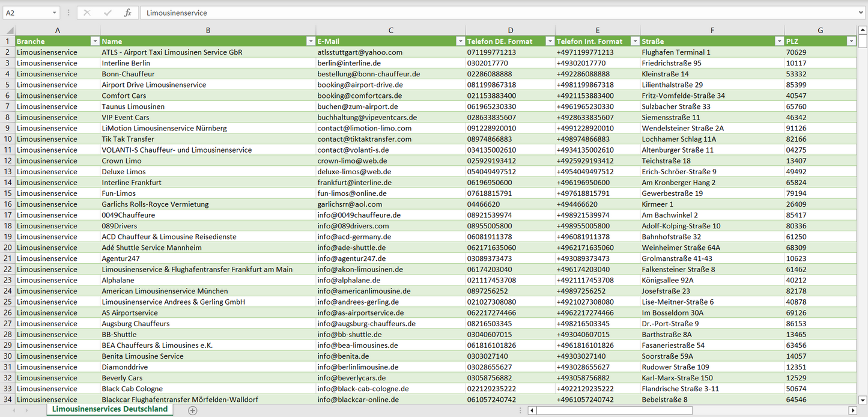Click the sheet tab scroll left arrow
868x417 pixels.
[14, 410]
